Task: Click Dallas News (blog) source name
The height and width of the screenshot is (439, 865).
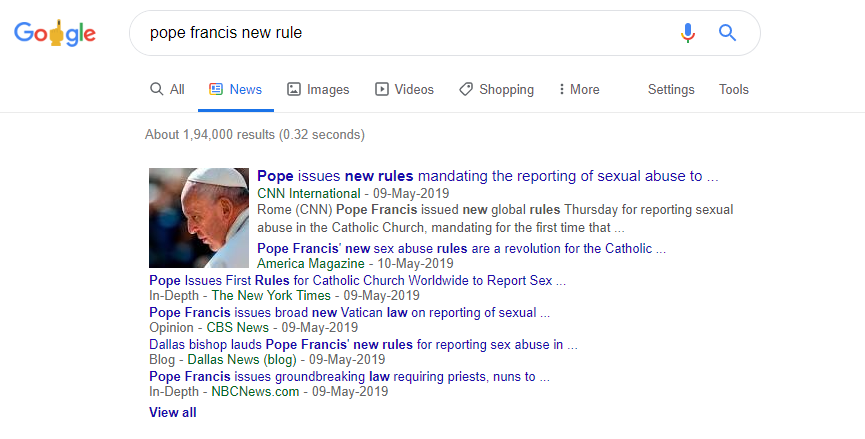Action: (242, 360)
